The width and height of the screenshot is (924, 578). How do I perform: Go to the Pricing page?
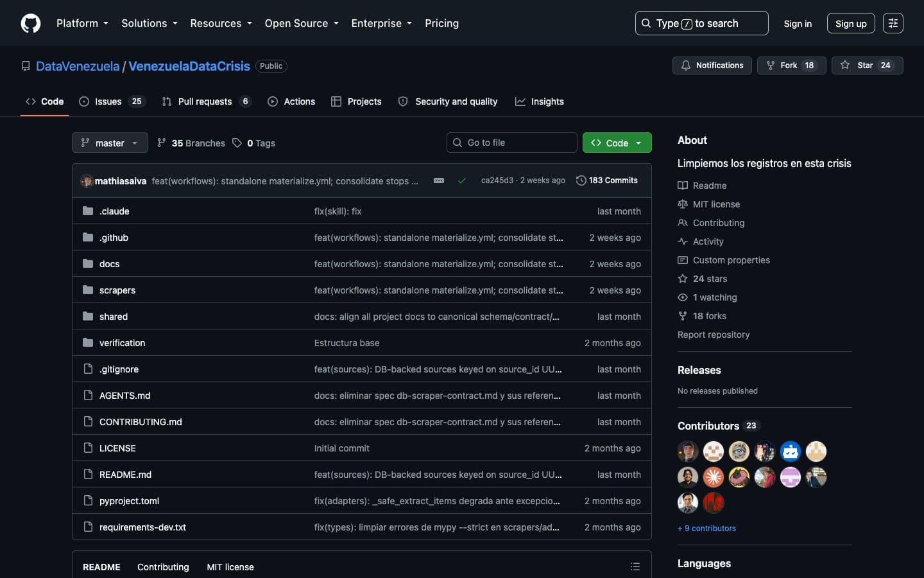click(441, 23)
